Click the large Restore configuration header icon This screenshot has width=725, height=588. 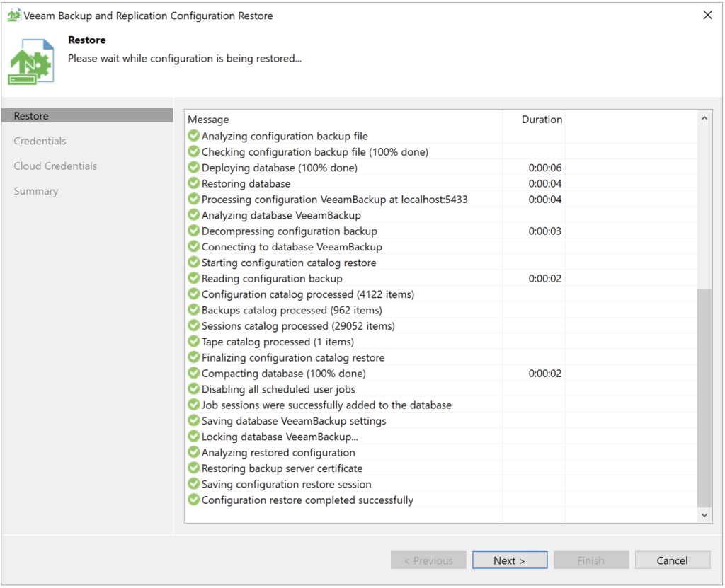click(31, 62)
